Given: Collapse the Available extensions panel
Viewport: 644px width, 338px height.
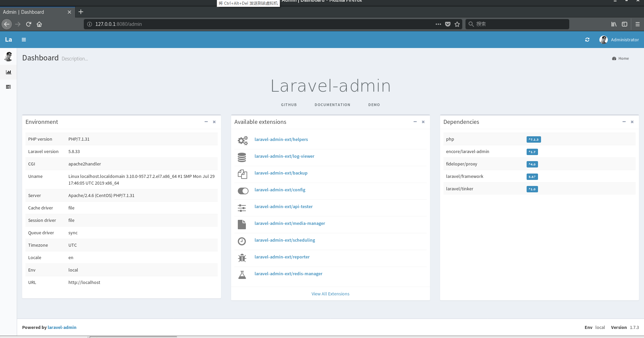Looking at the screenshot, I should click(x=415, y=122).
